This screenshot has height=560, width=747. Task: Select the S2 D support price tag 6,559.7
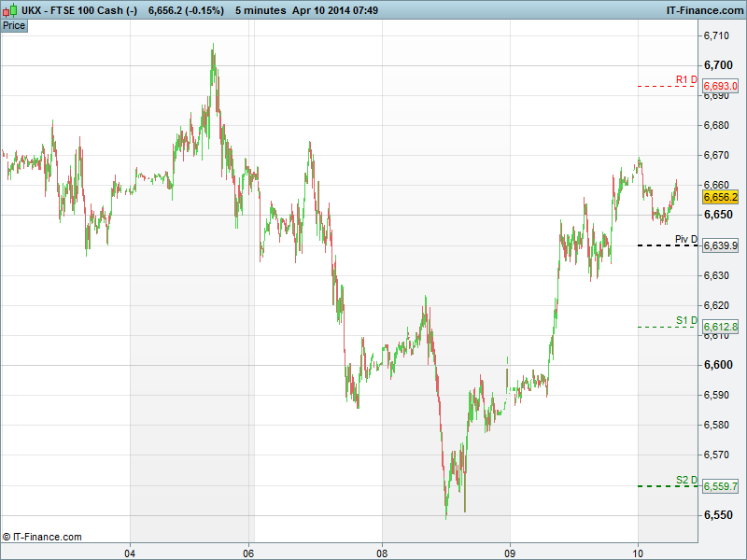coord(720,486)
